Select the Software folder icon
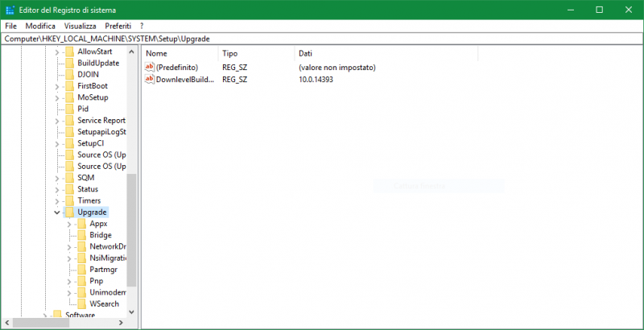 (x=58, y=315)
